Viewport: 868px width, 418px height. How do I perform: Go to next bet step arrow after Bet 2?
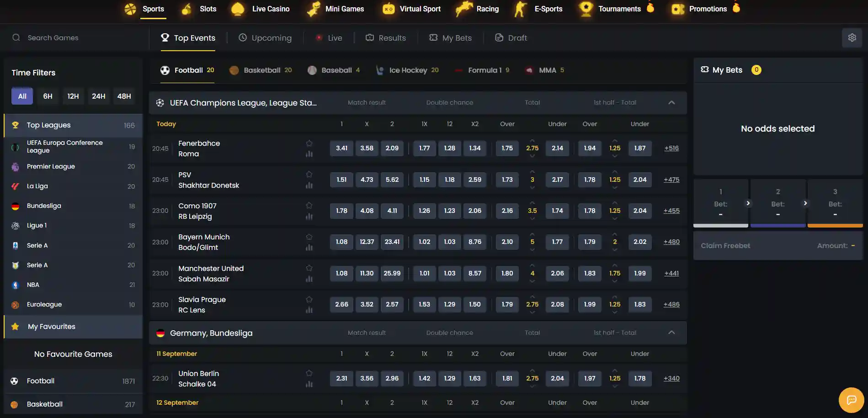(805, 203)
